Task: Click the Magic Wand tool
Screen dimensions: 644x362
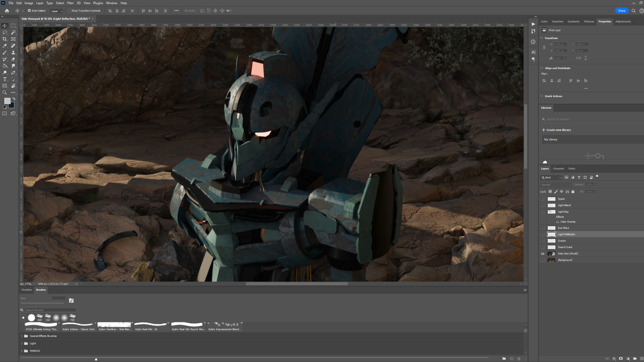Action: (x=13, y=33)
